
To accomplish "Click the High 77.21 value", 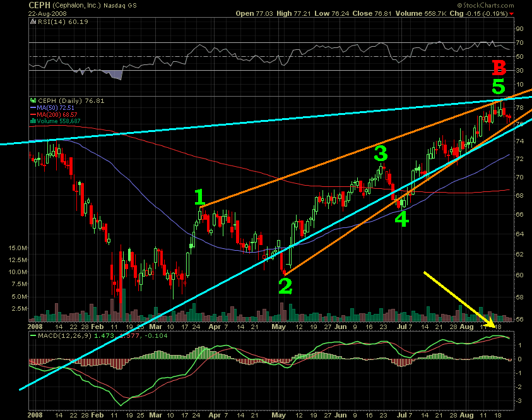I will (x=294, y=14).
